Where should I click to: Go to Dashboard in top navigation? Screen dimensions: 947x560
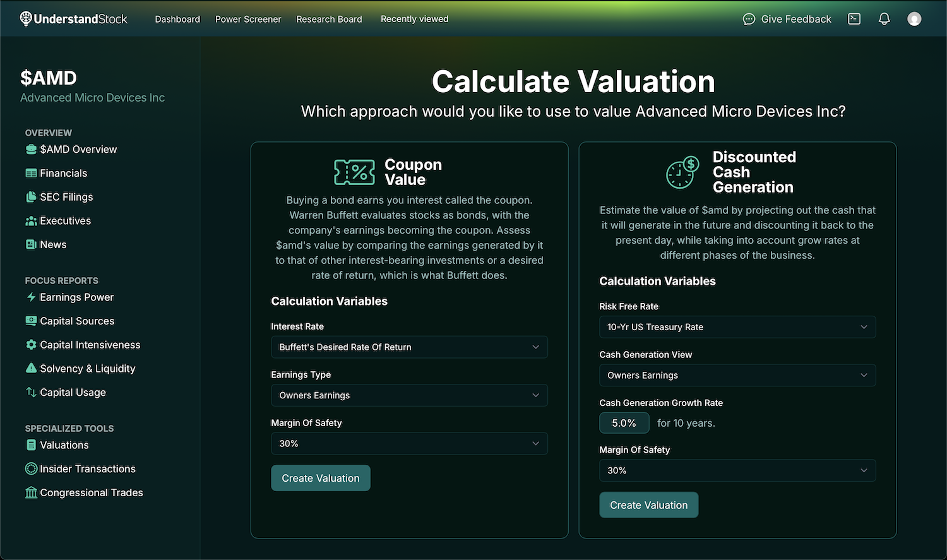[x=177, y=19]
